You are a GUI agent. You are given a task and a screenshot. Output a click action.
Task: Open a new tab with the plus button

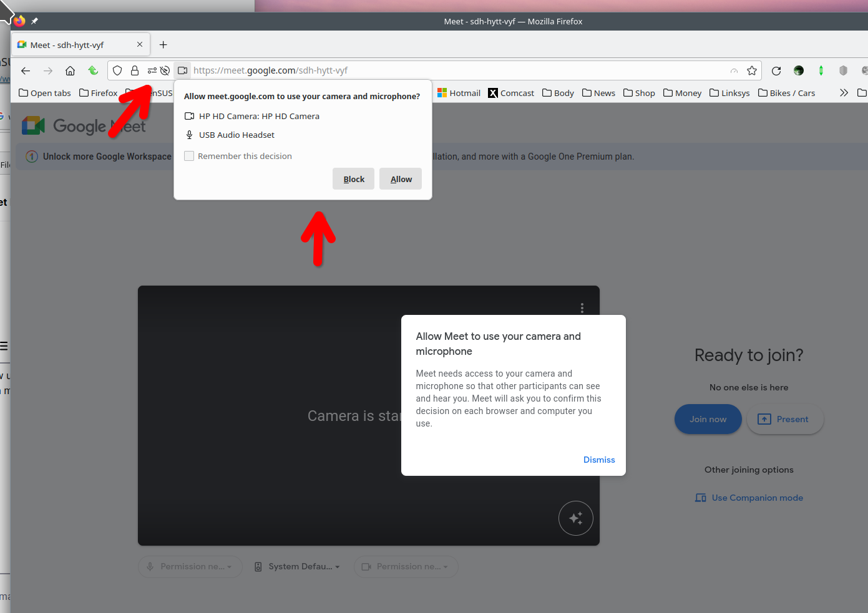coord(163,45)
